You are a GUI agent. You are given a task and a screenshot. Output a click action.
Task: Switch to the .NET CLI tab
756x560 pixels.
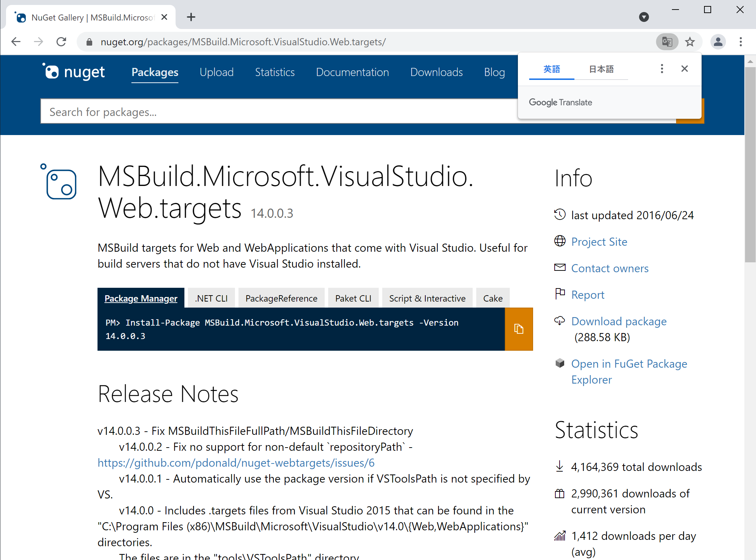(x=211, y=298)
